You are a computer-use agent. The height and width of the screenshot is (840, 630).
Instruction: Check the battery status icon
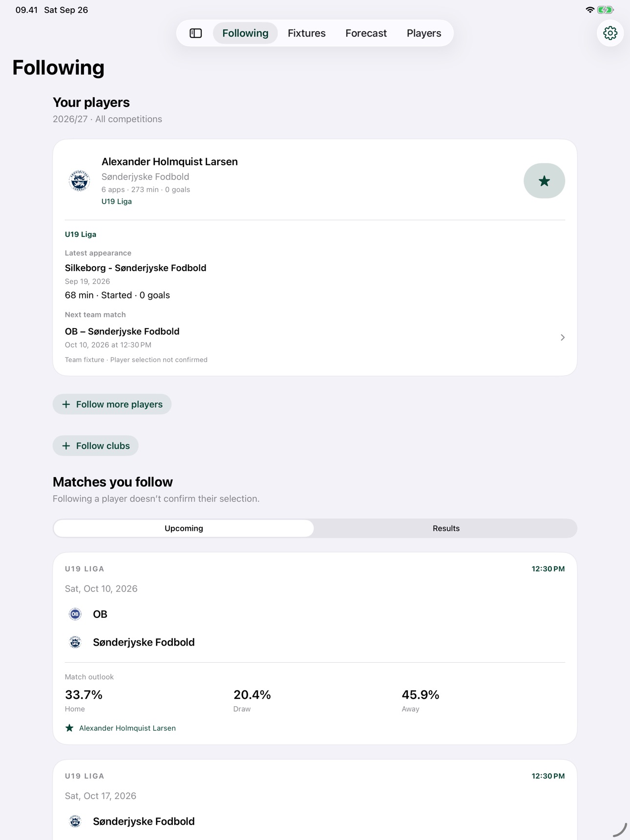[606, 10]
